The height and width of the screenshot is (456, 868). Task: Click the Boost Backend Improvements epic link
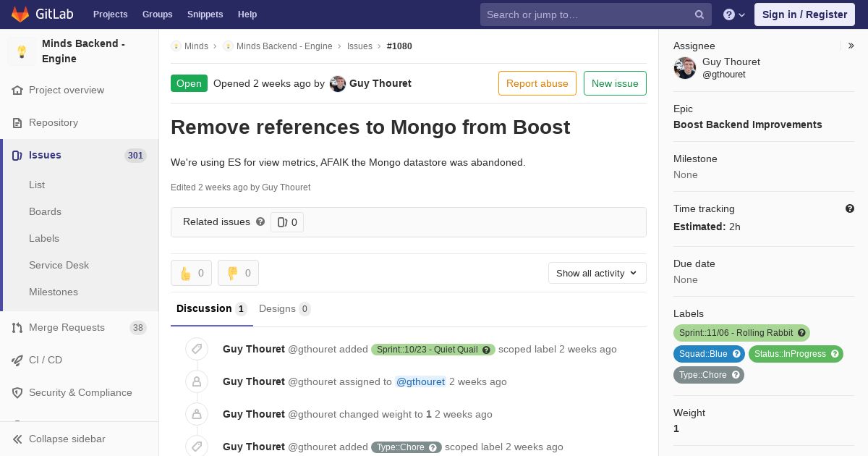(748, 124)
